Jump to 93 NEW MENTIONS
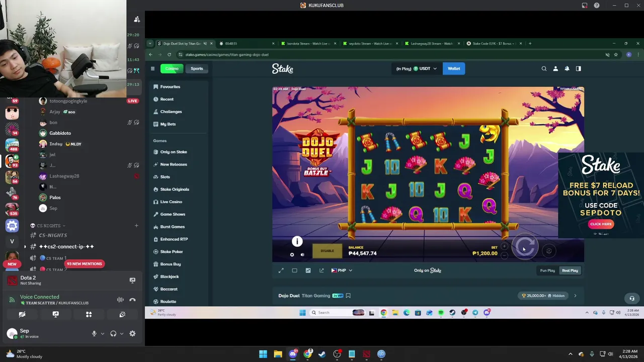This screenshot has width=644, height=362. (x=84, y=264)
